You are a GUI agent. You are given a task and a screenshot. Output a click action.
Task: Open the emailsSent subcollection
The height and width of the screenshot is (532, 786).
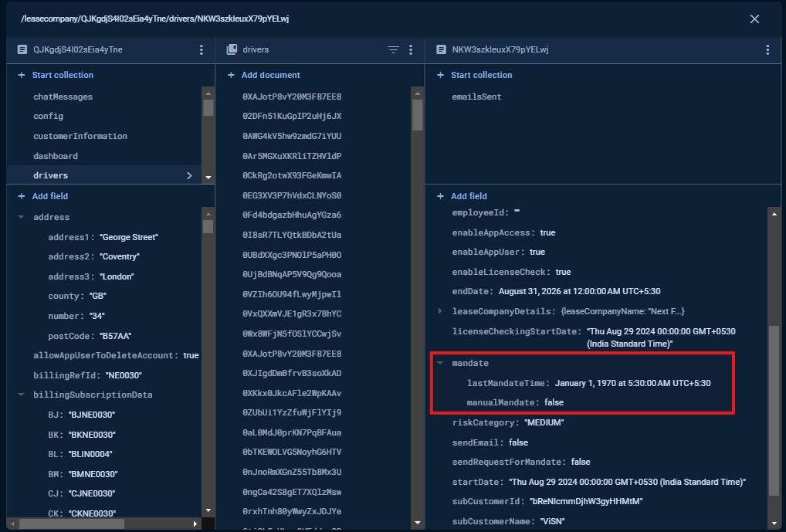coord(476,97)
